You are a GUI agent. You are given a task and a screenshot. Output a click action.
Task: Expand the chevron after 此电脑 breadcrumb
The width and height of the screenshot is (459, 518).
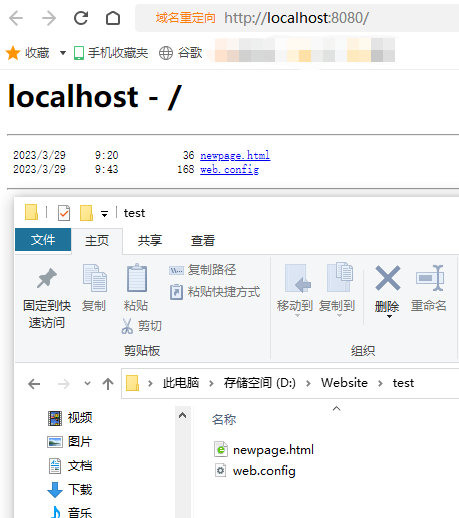(x=211, y=384)
